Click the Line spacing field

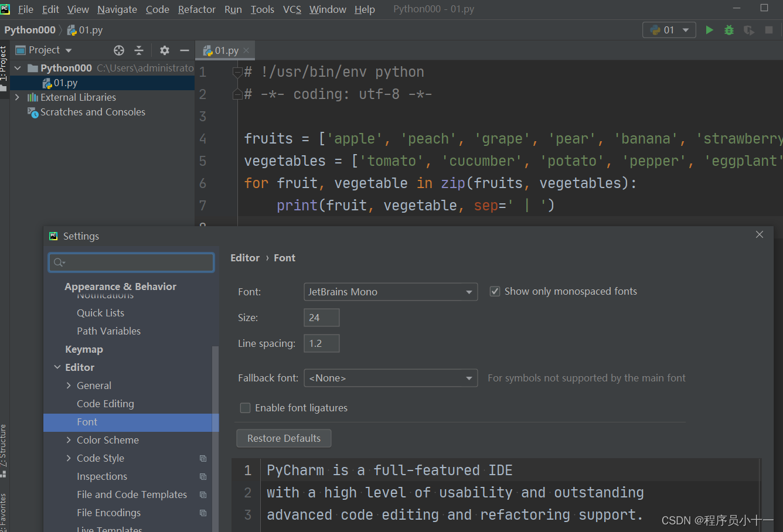coord(322,343)
